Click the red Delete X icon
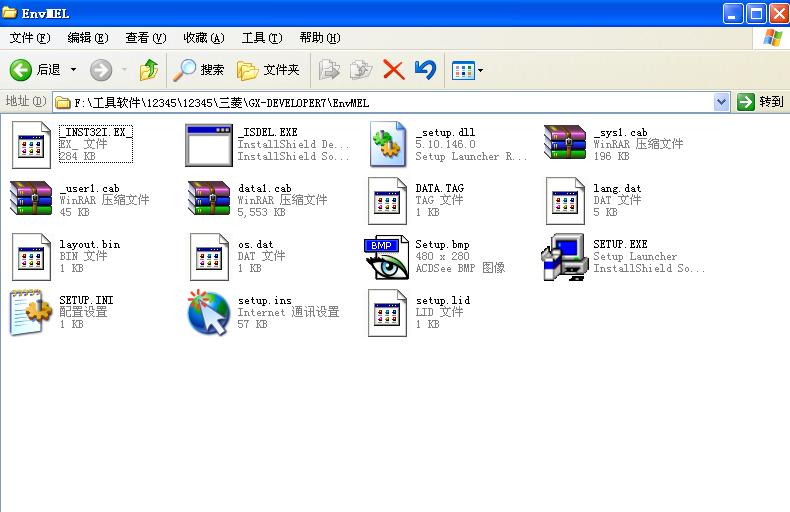790x512 pixels. [x=393, y=70]
